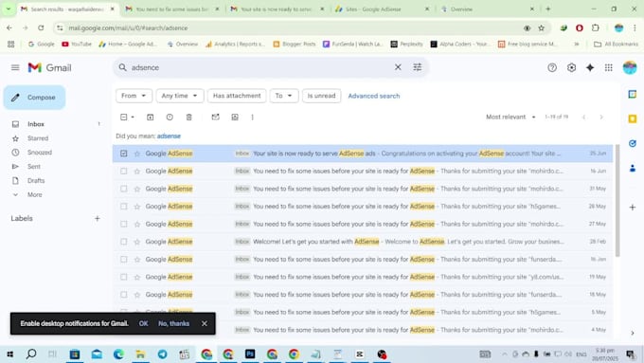
Task: Open the From filter dropdown
Action: (134, 96)
